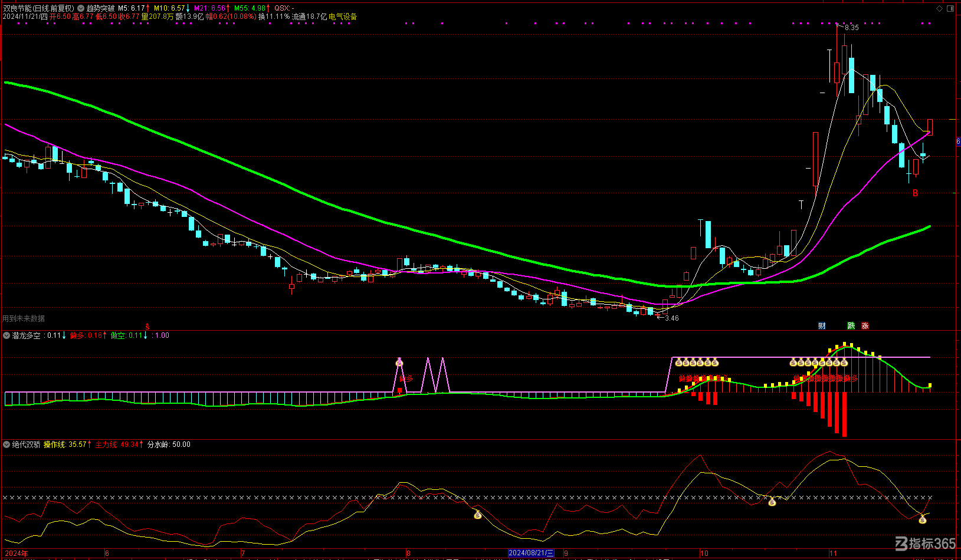Click the month 9 axis label
This screenshot has height=560, width=961.
click(x=566, y=554)
